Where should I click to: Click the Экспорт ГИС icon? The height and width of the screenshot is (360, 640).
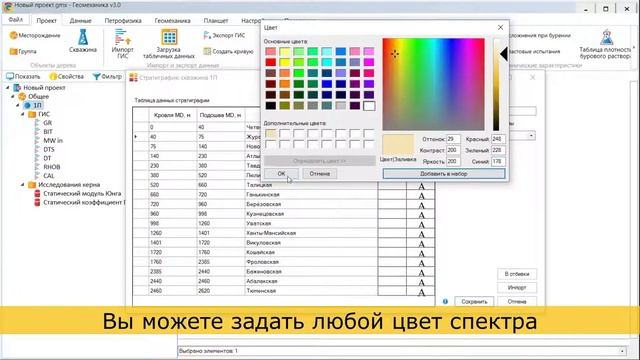tap(207, 36)
